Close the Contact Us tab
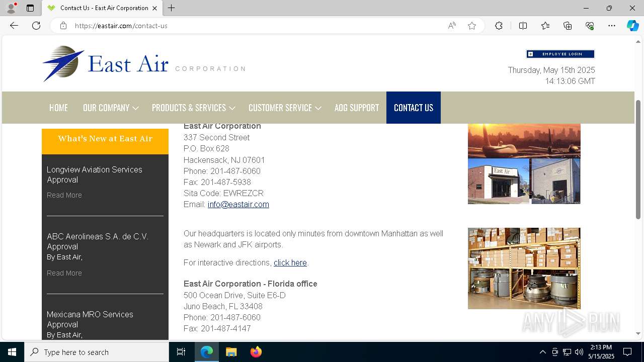 point(155,8)
